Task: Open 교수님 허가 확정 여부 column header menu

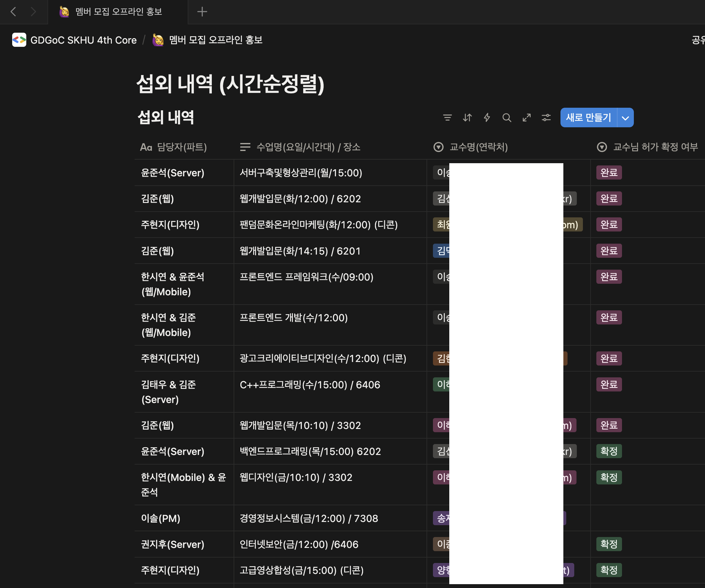Action: 655,147
